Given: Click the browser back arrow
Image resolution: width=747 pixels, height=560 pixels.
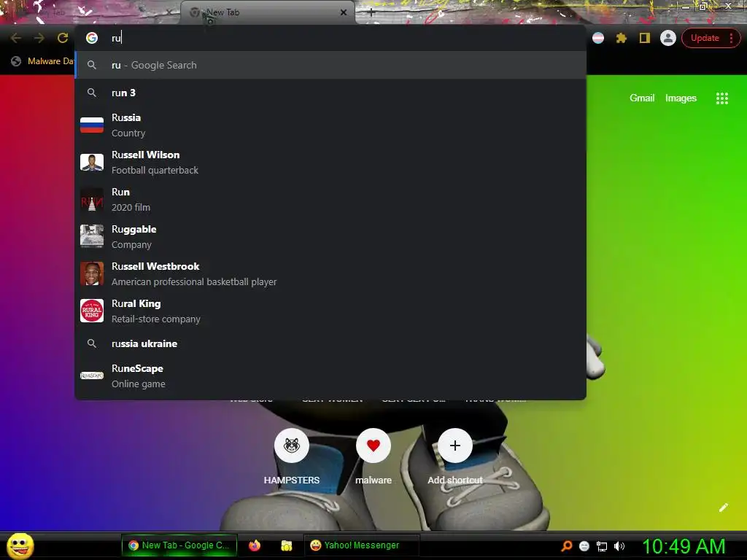Looking at the screenshot, I should pyautogui.click(x=16, y=38).
